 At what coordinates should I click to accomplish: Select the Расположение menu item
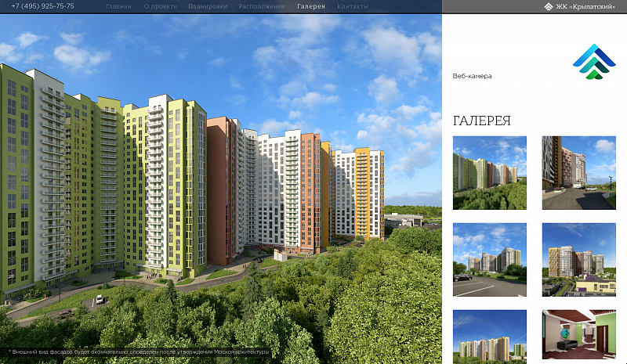263,6
